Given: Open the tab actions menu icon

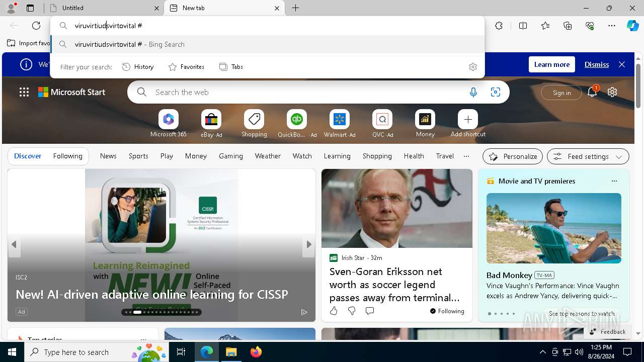Looking at the screenshot, I should coord(30,8).
